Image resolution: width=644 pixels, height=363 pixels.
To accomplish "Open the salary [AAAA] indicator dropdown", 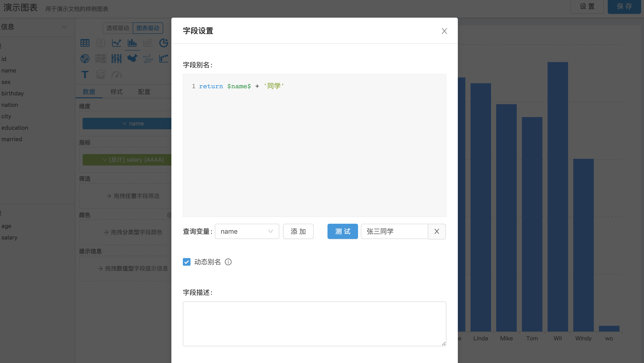I will (x=105, y=160).
